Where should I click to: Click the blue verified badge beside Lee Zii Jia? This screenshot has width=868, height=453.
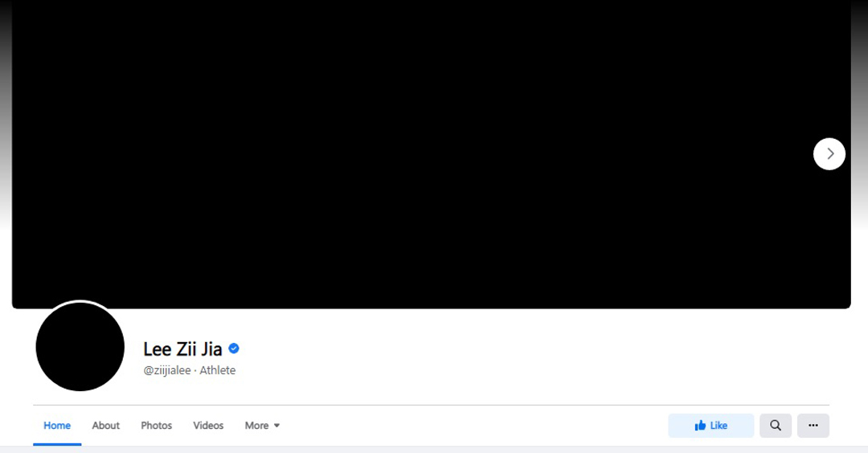click(234, 349)
